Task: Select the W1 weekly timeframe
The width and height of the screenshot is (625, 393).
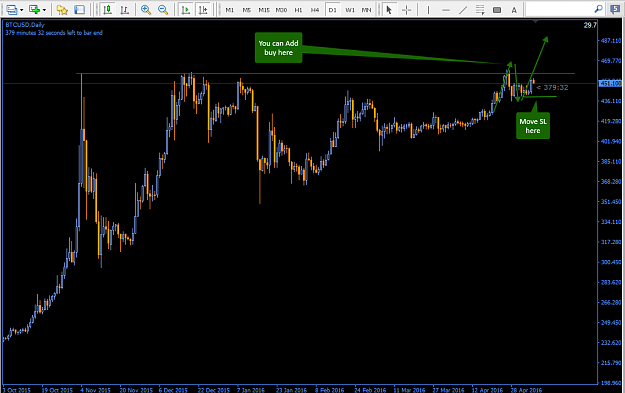Action: [350, 10]
